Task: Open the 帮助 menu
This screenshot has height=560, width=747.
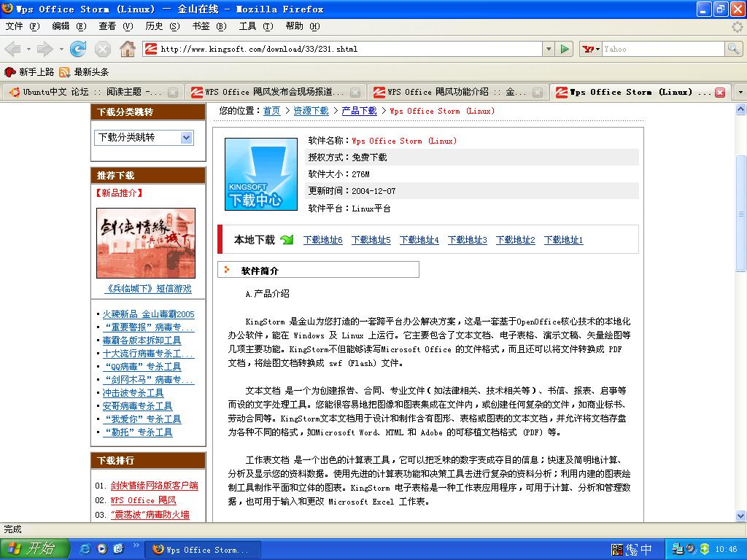Action: (302, 26)
